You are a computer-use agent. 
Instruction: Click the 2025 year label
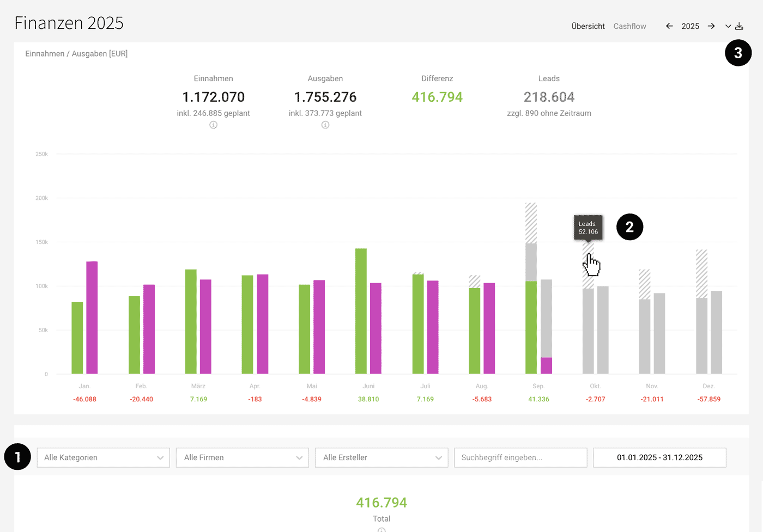coord(690,26)
